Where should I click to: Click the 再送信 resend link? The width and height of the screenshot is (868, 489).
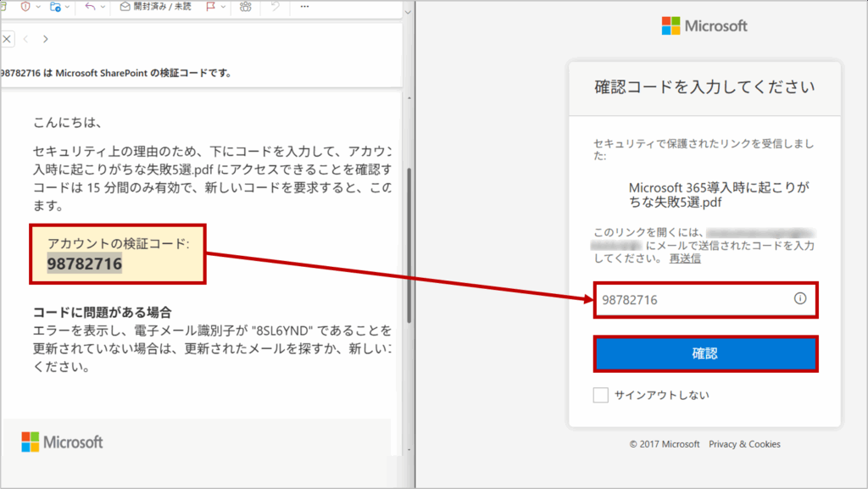click(685, 258)
